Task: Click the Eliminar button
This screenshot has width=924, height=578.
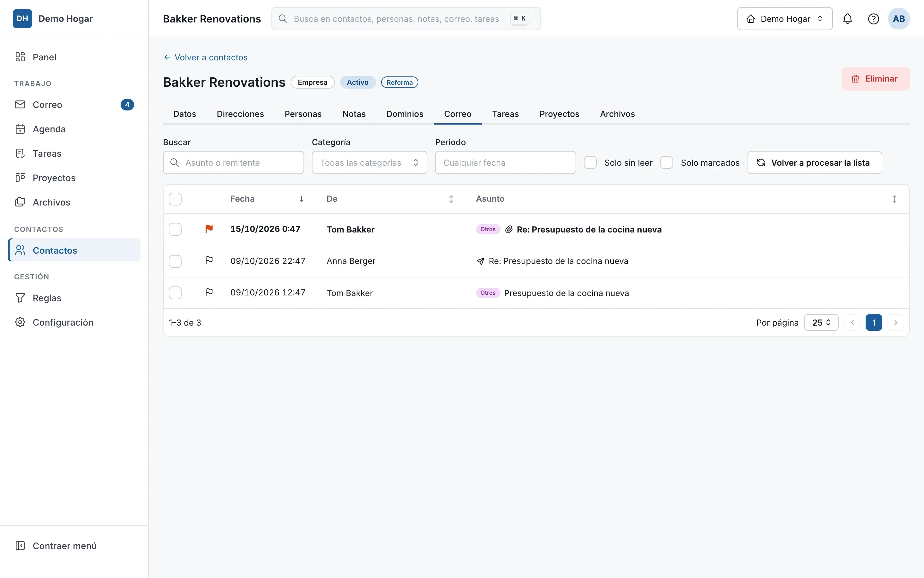Action: point(875,79)
